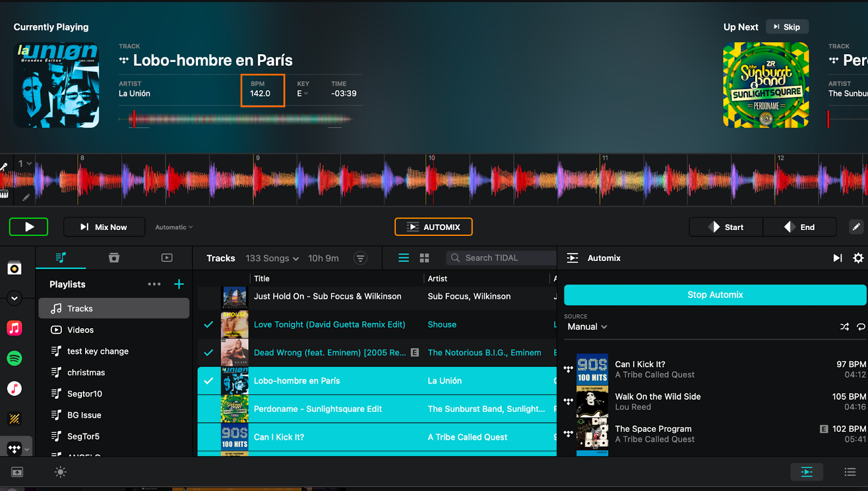Image resolution: width=868 pixels, height=491 pixels.
Task: Expand the 133 Songs dropdown
Action: point(272,258)
